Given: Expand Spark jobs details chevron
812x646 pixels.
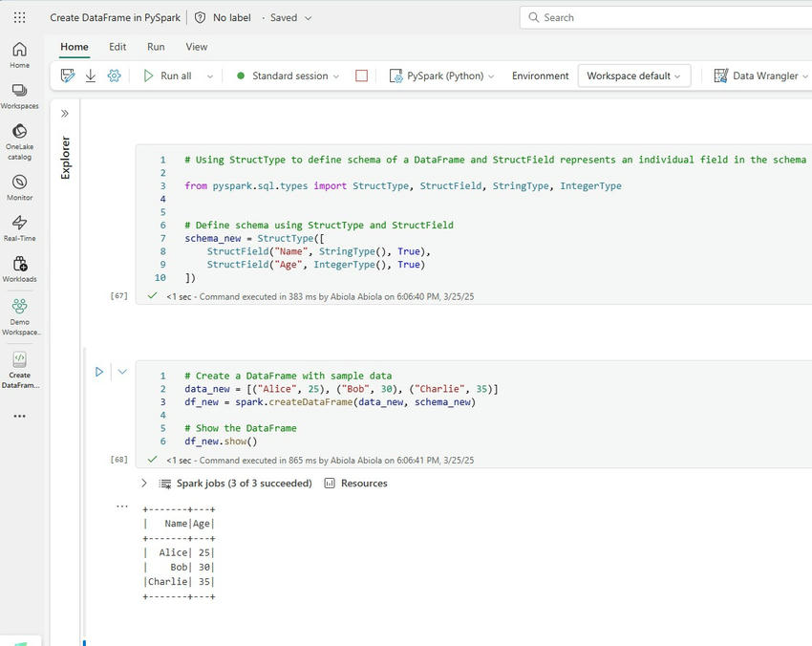Looking at the screenshot, I should coord(144,484).
